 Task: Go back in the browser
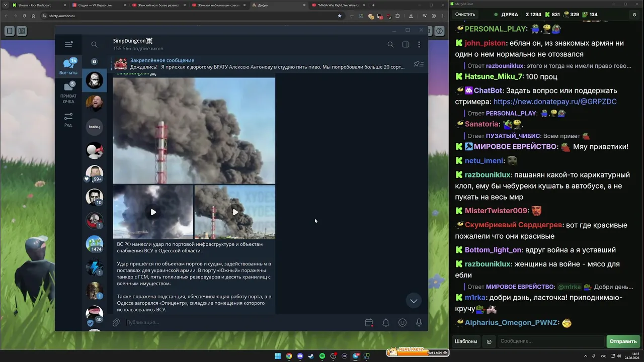pos(5,16)
